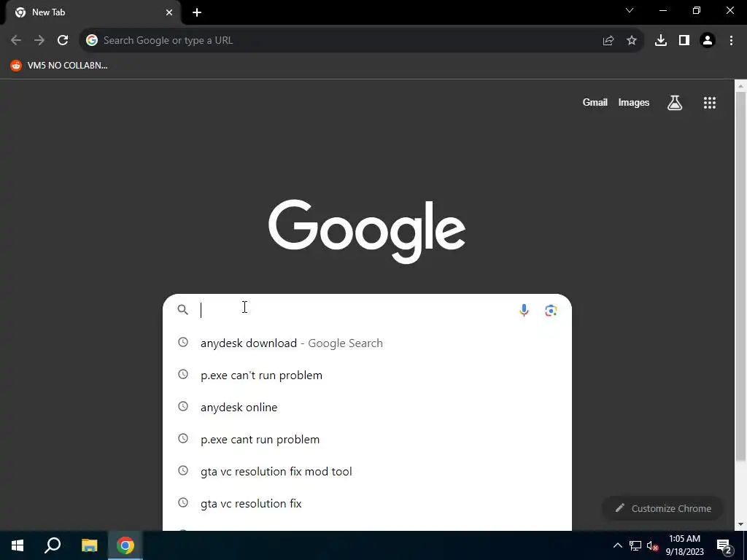
Task: Select the New Tab tab
Action: coord(93,12)
